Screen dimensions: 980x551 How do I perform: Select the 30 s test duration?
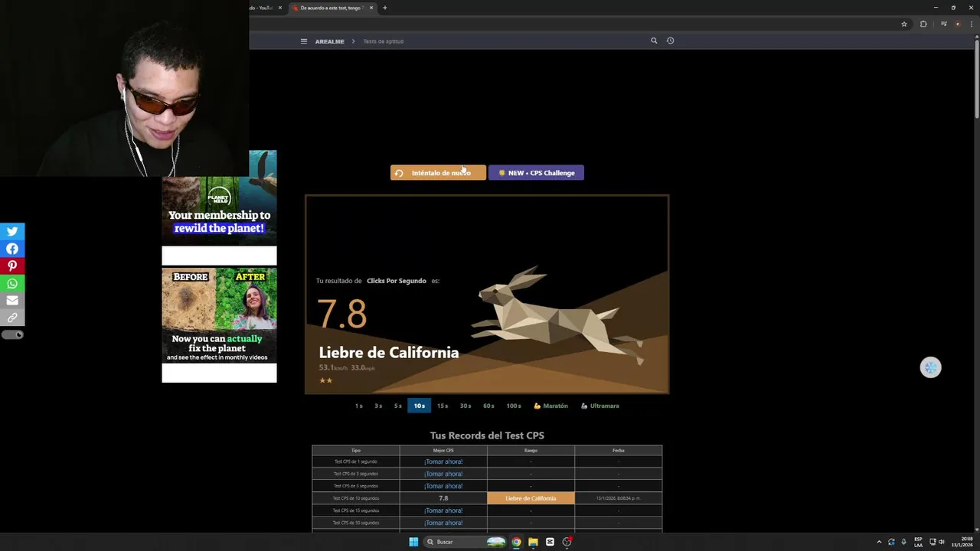pos(465,406)
